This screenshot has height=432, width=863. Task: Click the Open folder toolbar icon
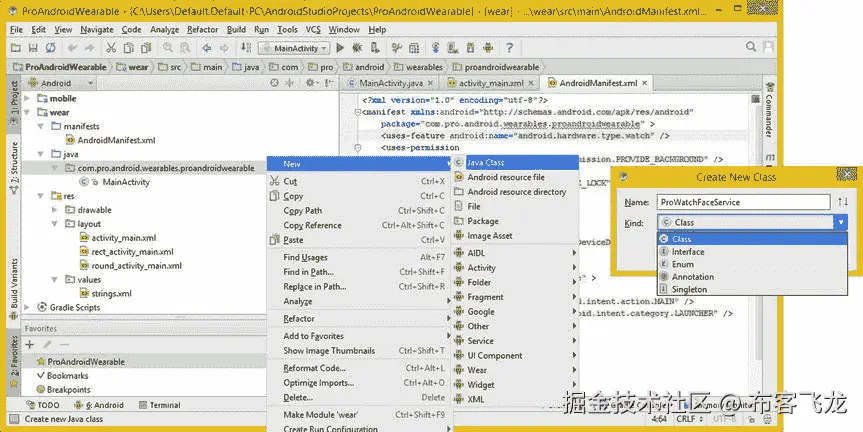[15, 48]
